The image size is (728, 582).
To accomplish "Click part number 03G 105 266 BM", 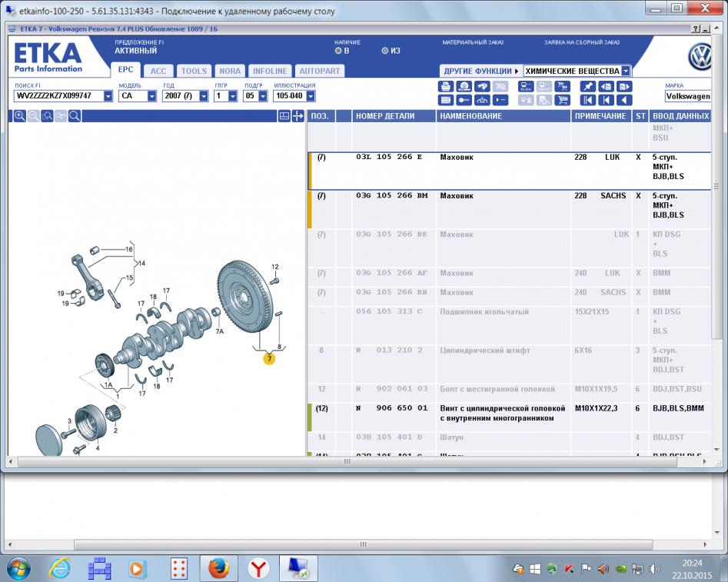I will tap(392, 195).
